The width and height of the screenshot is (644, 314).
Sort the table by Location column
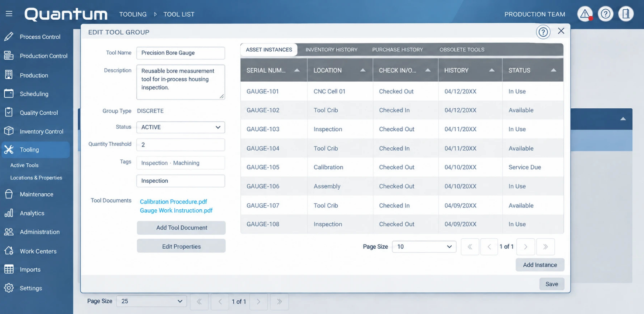tap(340, 70)
